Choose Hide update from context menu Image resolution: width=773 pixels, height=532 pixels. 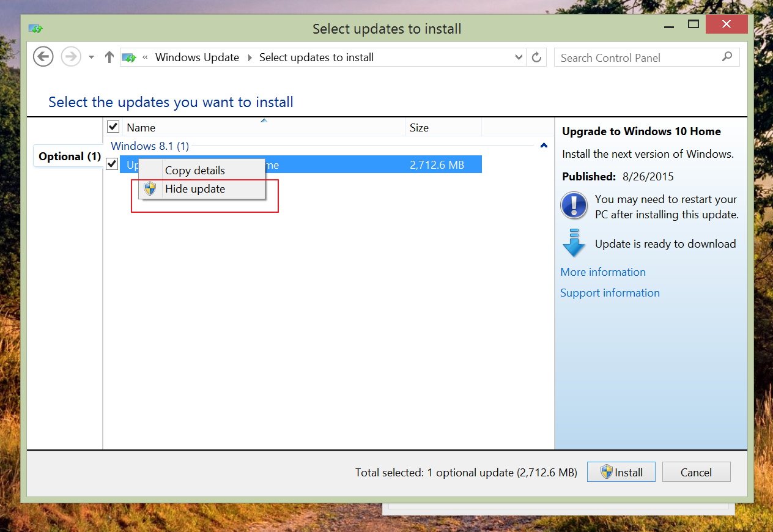click(x=202, y=189)
